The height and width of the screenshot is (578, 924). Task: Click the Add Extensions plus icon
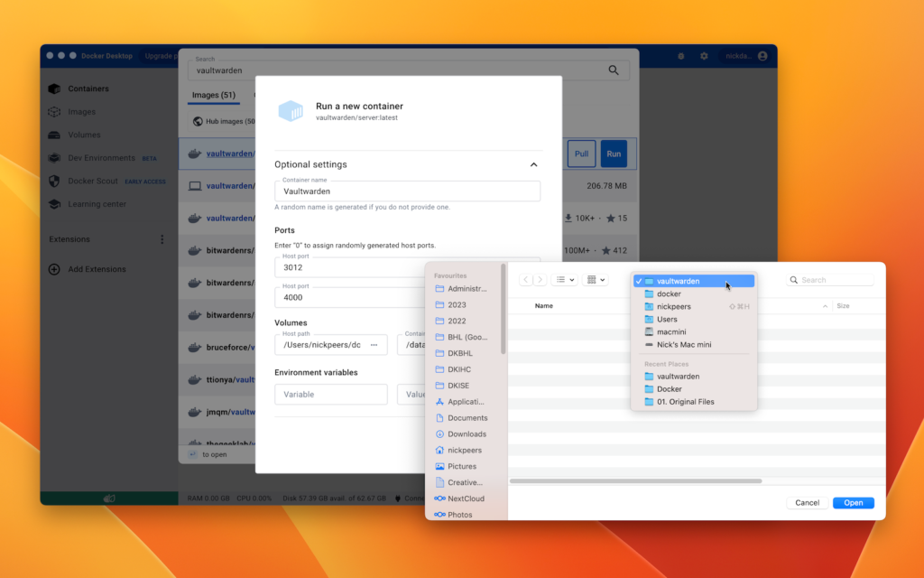54,269
